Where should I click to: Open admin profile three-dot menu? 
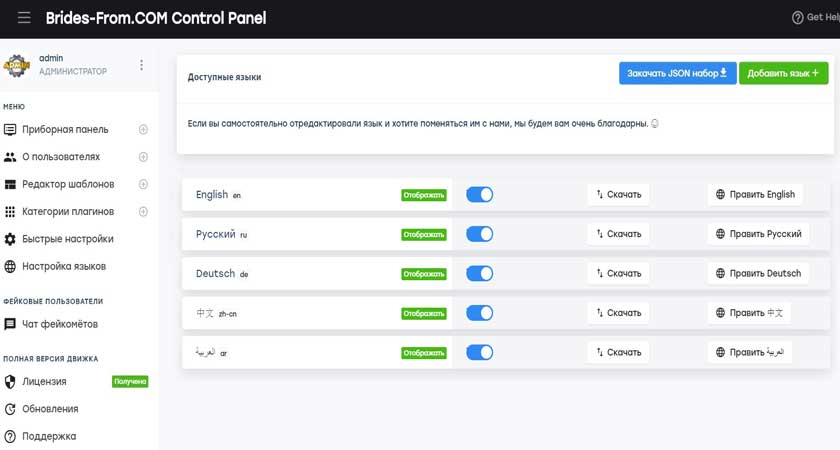coord(141,65)
